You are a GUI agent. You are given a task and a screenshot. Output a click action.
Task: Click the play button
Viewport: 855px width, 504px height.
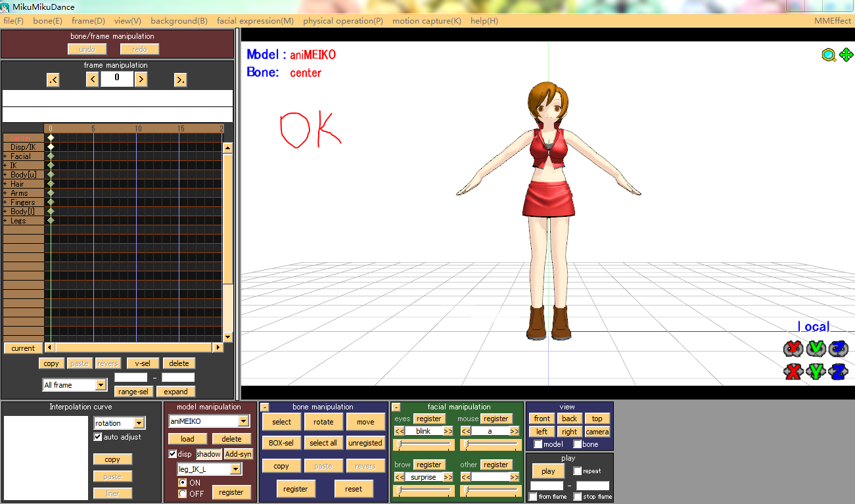pyautogui.click(x=548, y=471)
